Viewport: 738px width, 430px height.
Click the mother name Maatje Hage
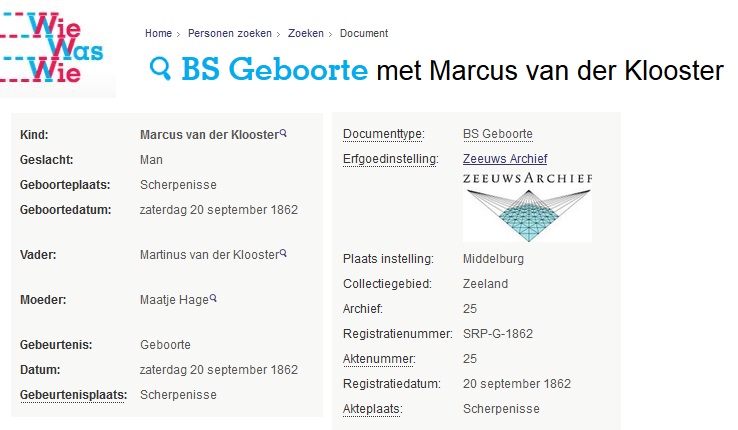tap(174, 300)
